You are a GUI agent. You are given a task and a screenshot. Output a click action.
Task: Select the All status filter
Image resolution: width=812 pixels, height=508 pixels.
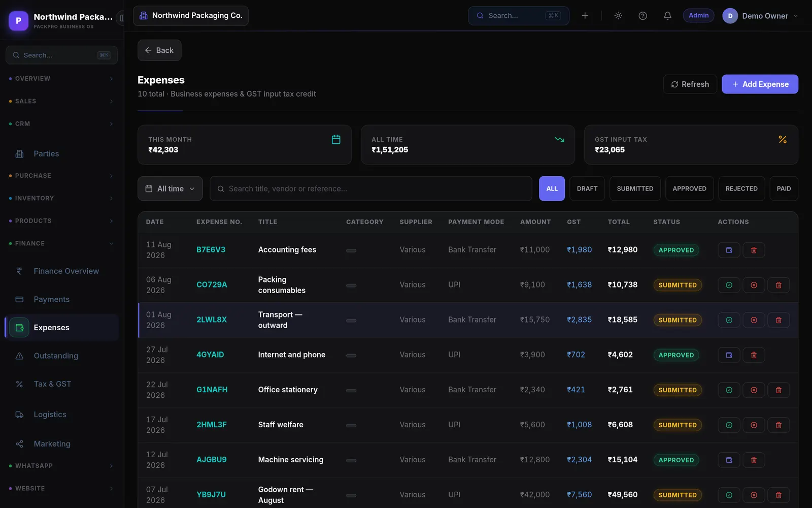(x=552, y=188)
